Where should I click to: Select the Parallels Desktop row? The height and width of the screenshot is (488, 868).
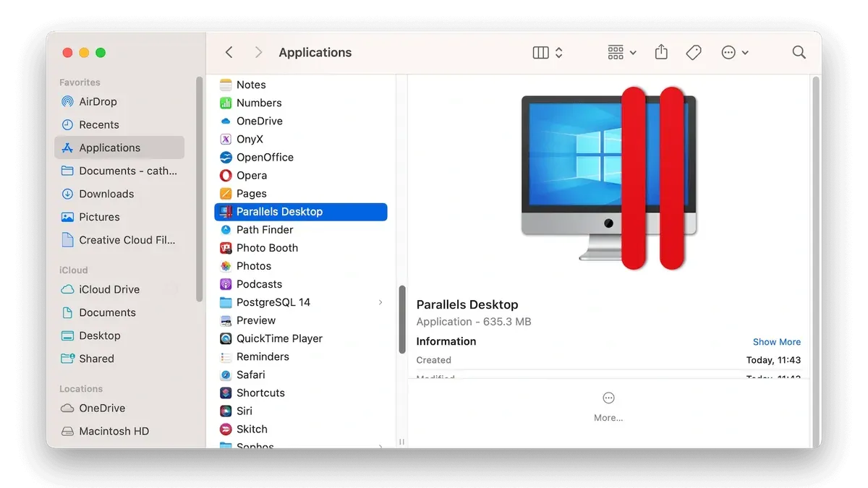(301, 211)
